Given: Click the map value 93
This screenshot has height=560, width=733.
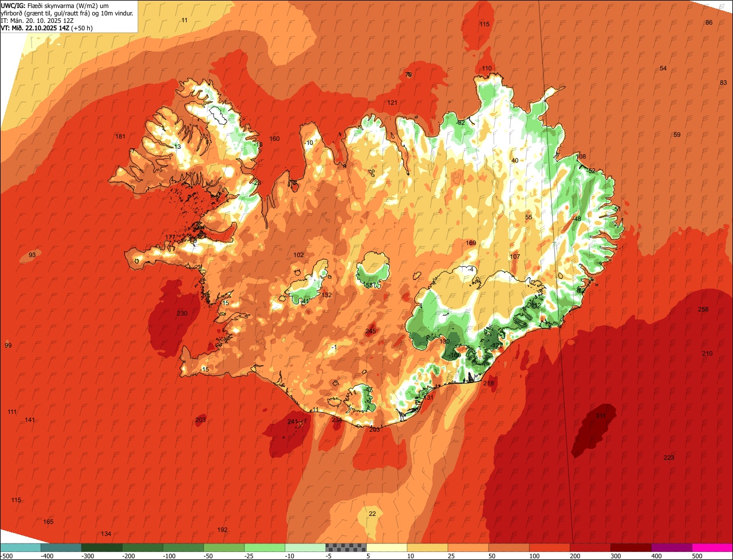Looking at the screenshot, I should (32, 255).
